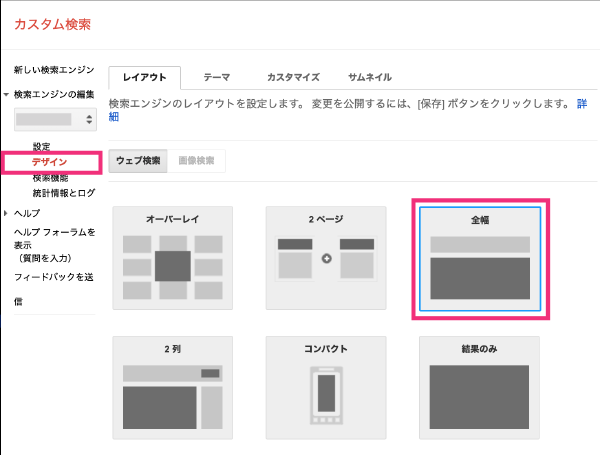
Task: Open 統計情報とログ in sidebar
Action: click(x=64, y=193)
